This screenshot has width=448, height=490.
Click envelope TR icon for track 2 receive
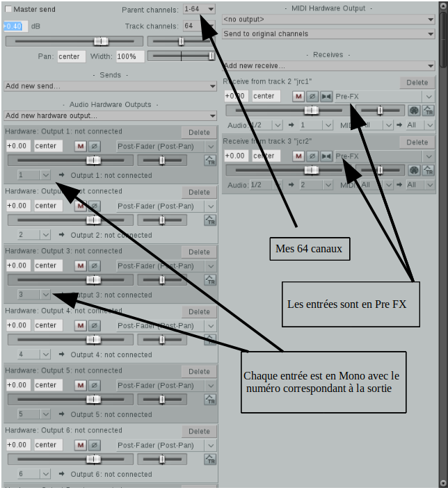[429, 111]
